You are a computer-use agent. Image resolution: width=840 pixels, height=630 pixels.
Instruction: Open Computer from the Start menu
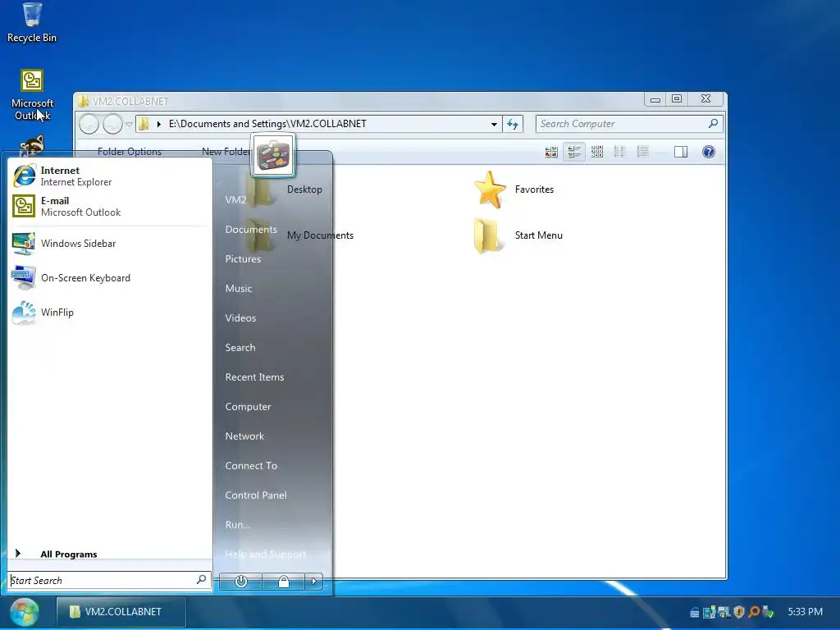(248, 407)
